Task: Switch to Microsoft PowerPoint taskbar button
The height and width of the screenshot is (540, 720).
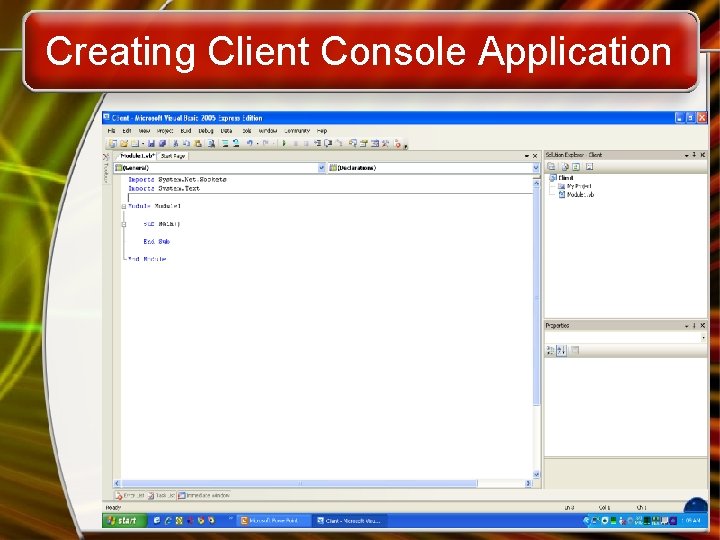Action: click(x=273, y=521)
